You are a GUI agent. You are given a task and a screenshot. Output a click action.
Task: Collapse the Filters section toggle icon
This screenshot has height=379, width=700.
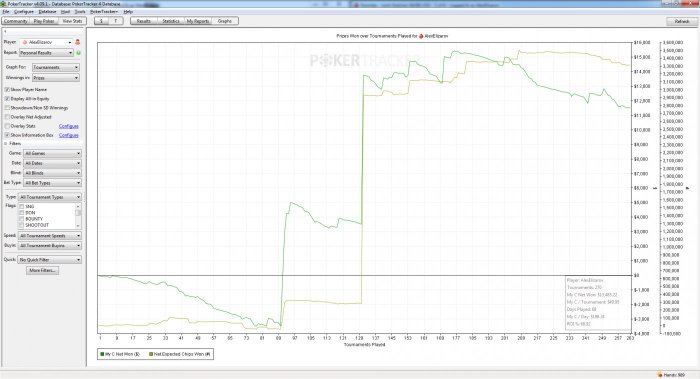tap(6, 144)
